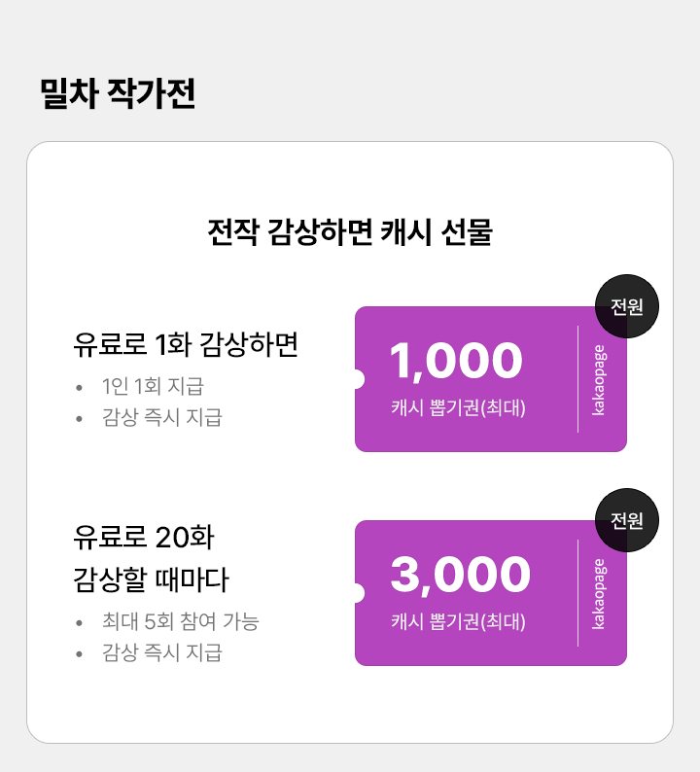Click the notch circle on the 1,000 coupon
The width and height of the screenshot is (700, 772).
[356, 379]
